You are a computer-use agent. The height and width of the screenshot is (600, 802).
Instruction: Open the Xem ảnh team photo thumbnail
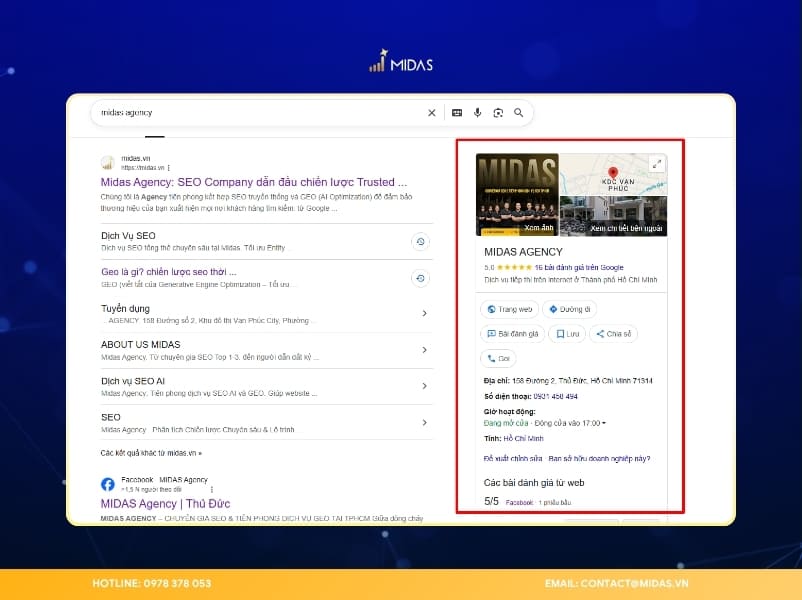click(517, 194)
